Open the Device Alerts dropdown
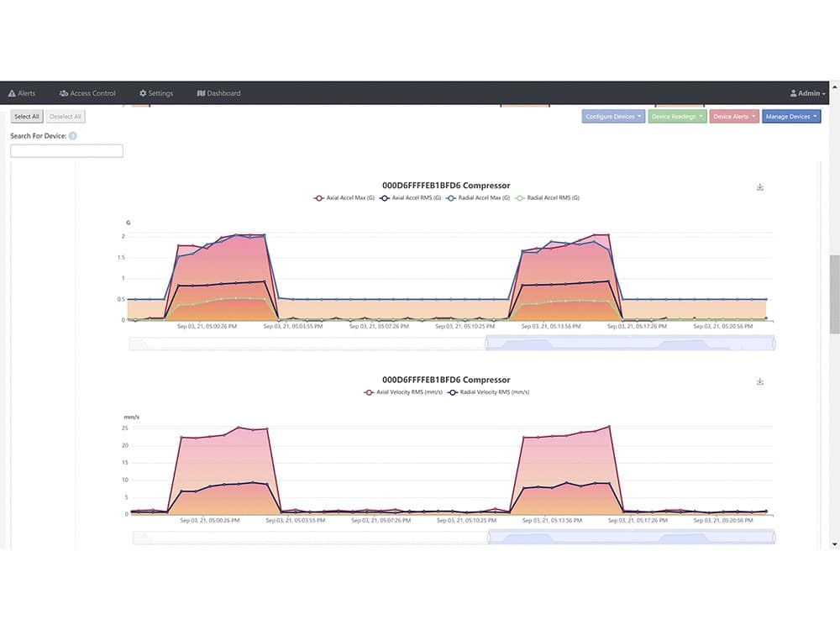This screenshot has width=840, height=630. (733, 116)
